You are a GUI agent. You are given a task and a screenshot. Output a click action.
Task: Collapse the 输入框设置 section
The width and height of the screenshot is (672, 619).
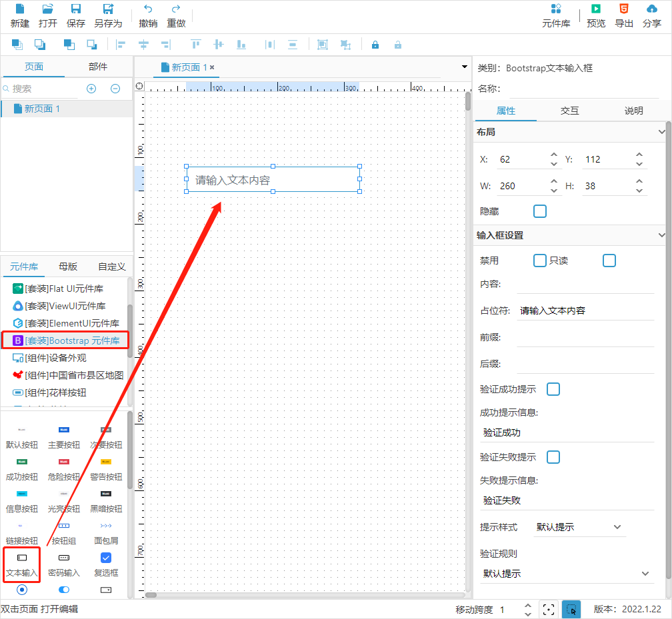pyautogui.click(x=662, y=235)
